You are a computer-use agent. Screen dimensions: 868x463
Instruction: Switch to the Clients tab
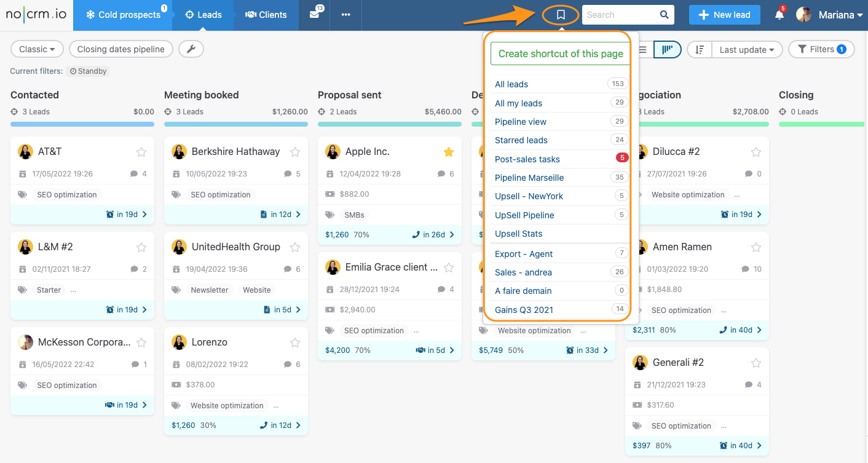(266, 15)
